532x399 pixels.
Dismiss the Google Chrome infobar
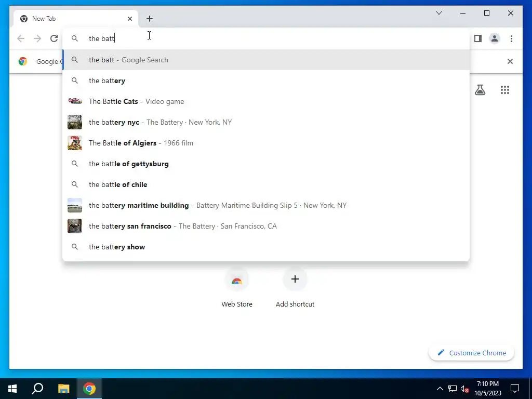pos(510,61)
